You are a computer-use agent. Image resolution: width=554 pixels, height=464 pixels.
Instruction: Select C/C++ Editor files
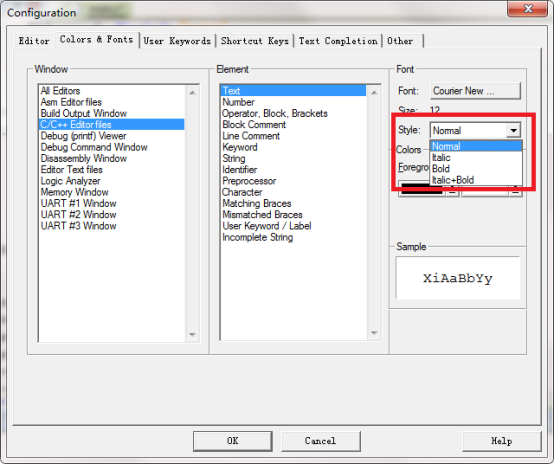[112, 124]
